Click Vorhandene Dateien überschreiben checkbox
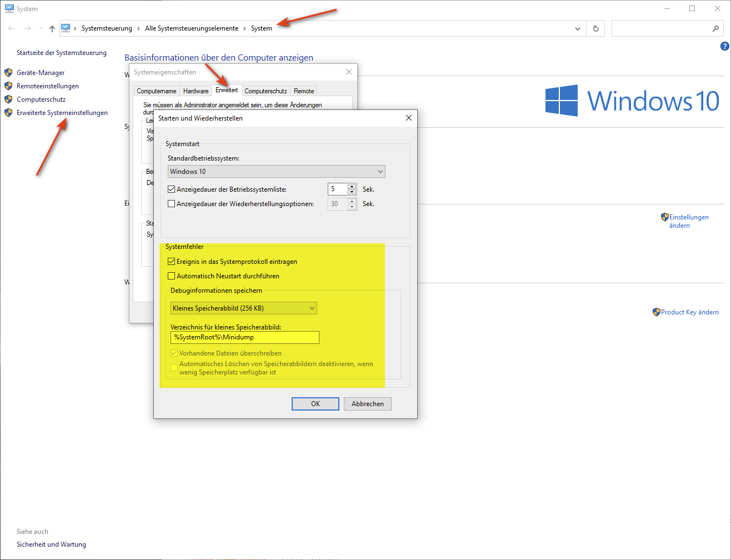Screen dimensions: 731x560 174,353
